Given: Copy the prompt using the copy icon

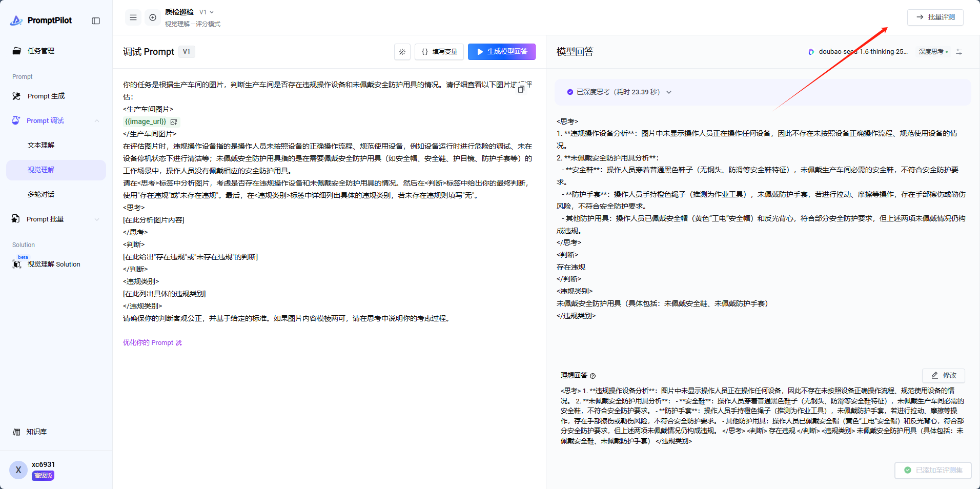Looking at the screenshot, I should 521,89.
